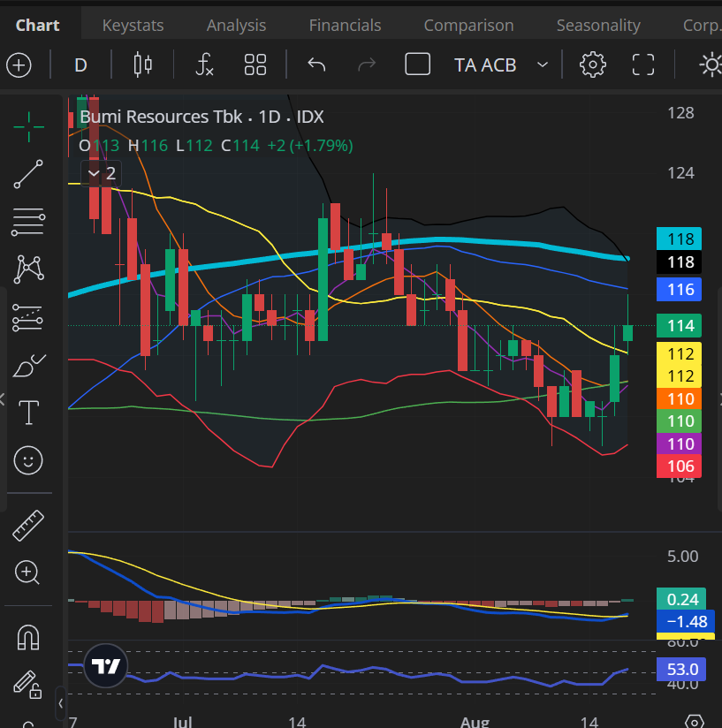722x728 pixels.
Task: Open the fx indicators menu
Action: click(x=204, y=65)
